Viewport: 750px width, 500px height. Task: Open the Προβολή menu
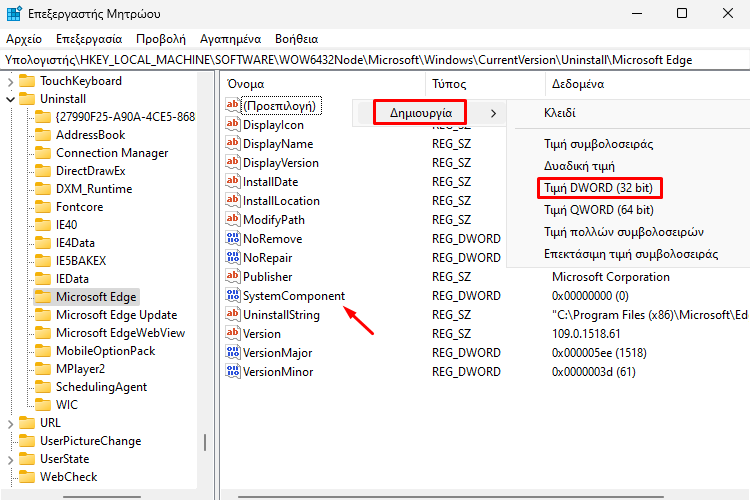161,39
